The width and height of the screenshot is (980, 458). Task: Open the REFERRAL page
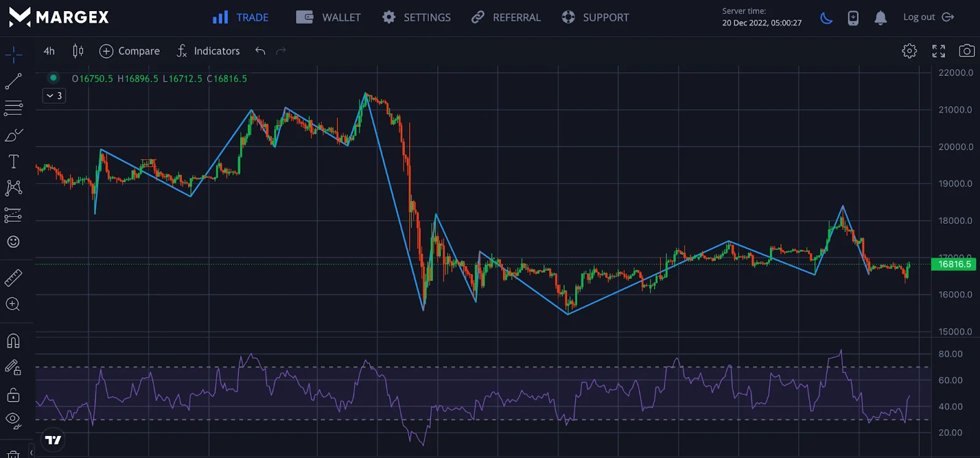(x=506, y=18)
